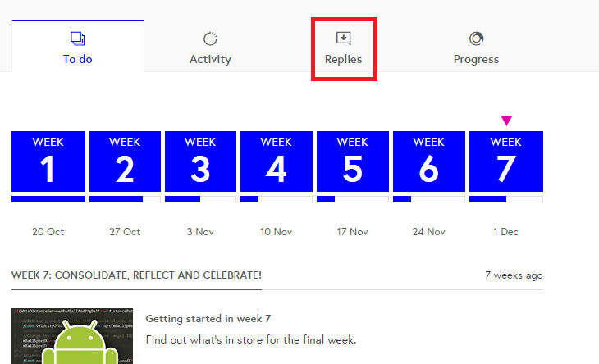The width and height of the screenshot is (599, 364).
Task: Click the 'Week 7: Consolidate, Reflect and Celebrate!' heading
Action: (x=136, y=275)
